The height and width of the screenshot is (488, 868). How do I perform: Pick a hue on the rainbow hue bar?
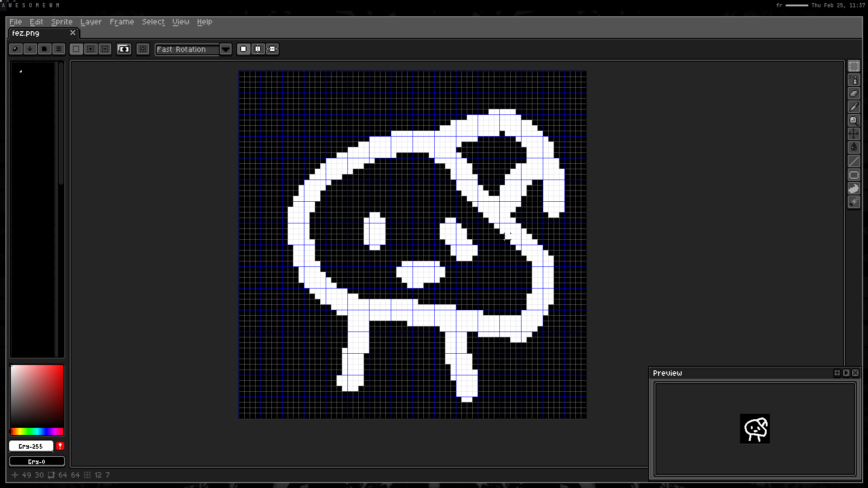(x=37, y=431)
